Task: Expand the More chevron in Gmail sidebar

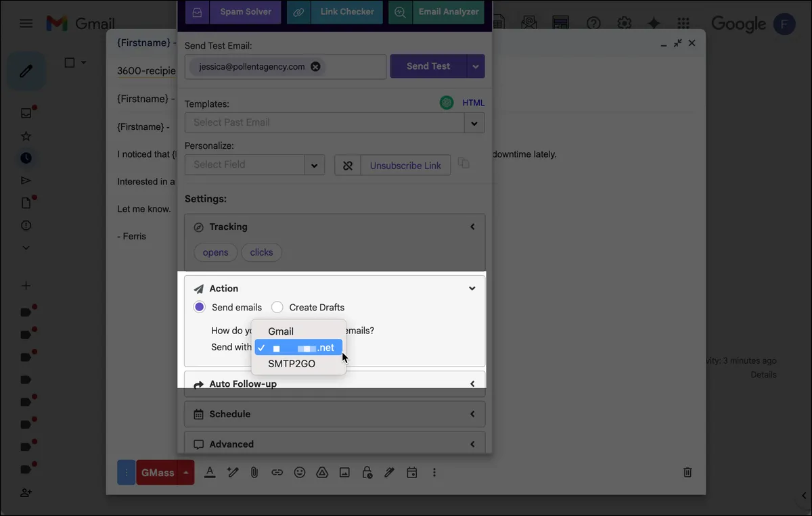Action: pyautogui.click(x=26, y=248)
